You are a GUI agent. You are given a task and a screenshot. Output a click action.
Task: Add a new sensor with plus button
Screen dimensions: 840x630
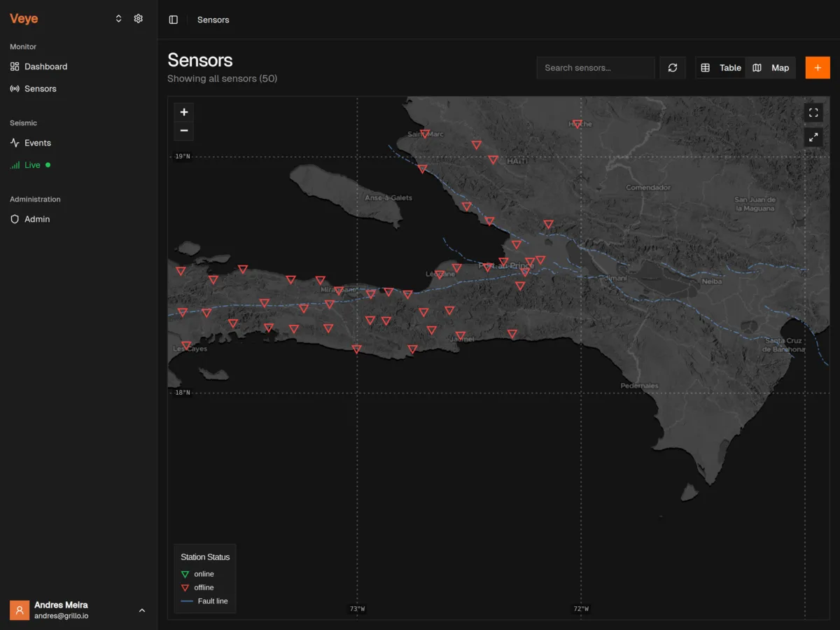coord(817,67)
